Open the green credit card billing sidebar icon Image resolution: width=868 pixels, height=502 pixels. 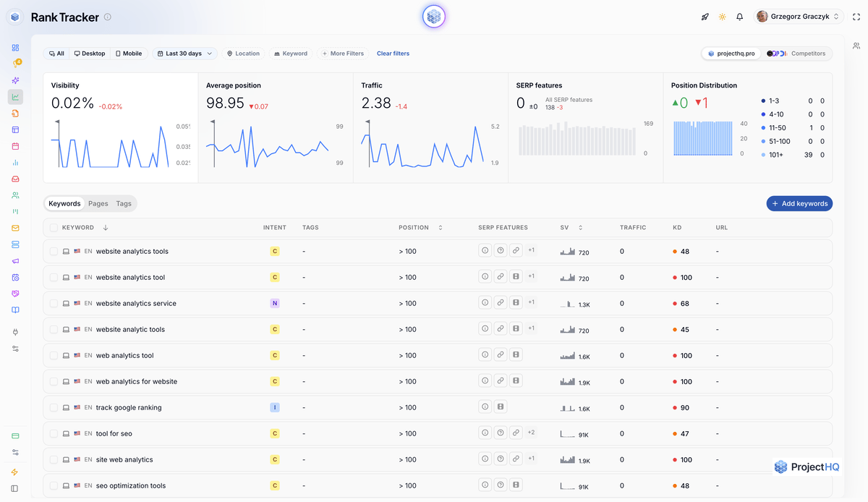click(15, 436)
